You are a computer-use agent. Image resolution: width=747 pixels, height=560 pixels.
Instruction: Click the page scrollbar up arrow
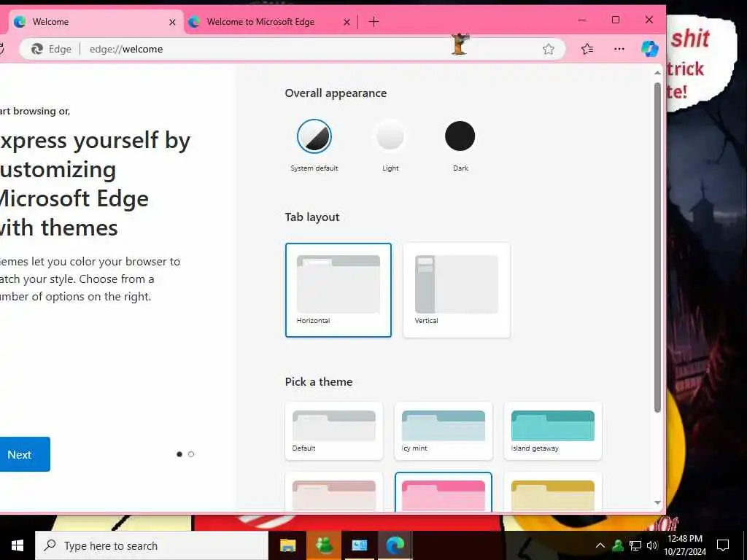pyautogui.click(x=657, y=72)
